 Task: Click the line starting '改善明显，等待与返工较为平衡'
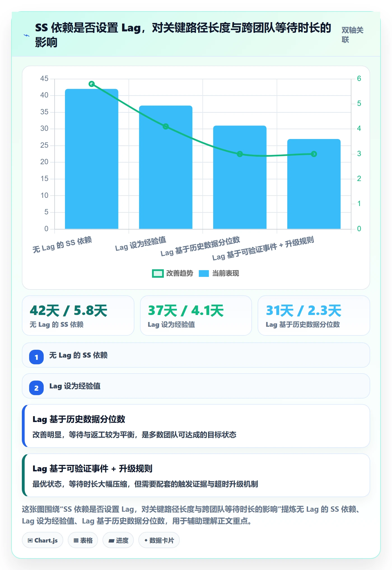(134, 435)
